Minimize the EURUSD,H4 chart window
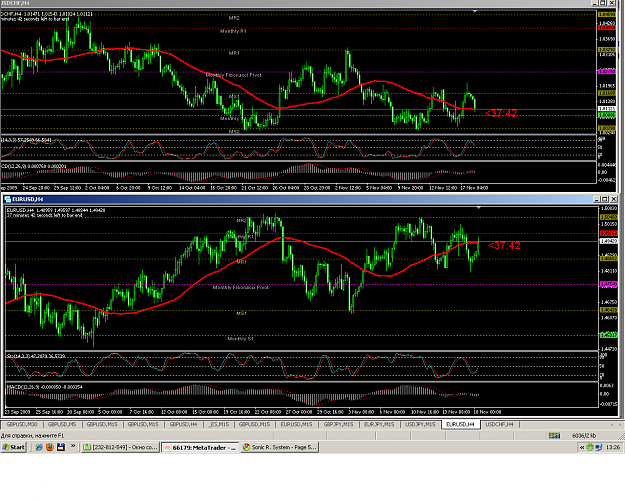The height and width of the screenshot is (500, 625). 597,199
